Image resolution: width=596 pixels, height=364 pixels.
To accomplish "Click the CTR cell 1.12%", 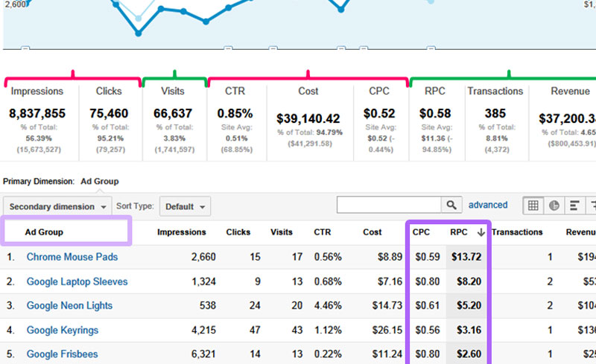I will click(x=328, y=331).
